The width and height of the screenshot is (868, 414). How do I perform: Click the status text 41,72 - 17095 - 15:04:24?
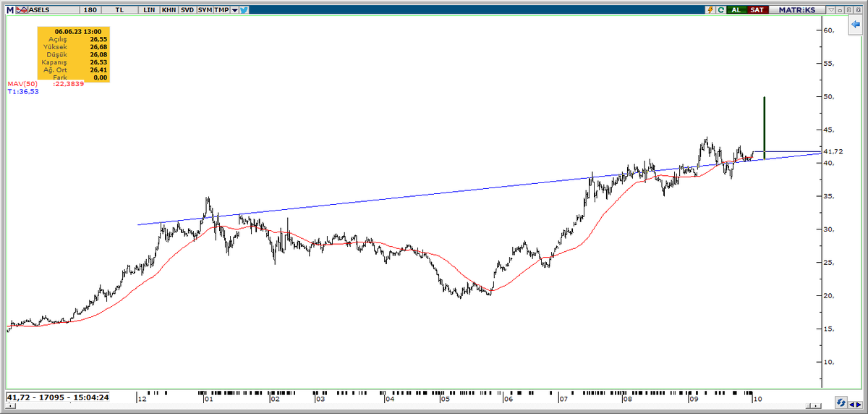(58, 397)
